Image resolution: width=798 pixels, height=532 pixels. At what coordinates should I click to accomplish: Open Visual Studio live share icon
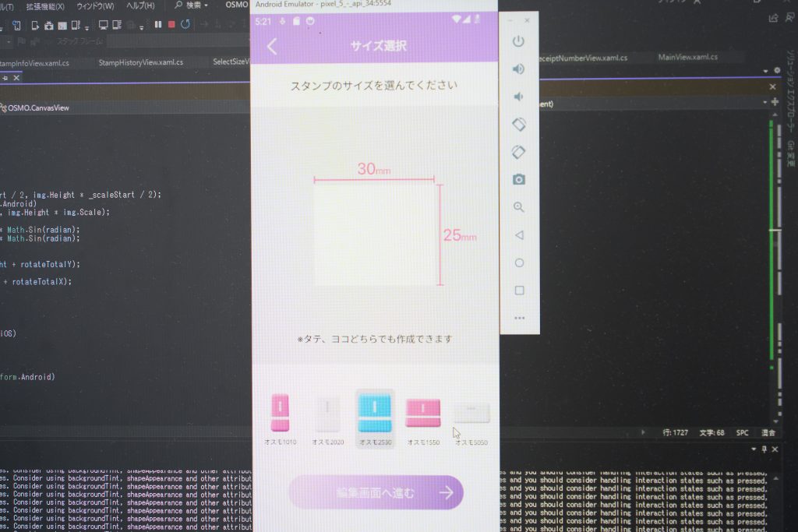tap(773, 19)
